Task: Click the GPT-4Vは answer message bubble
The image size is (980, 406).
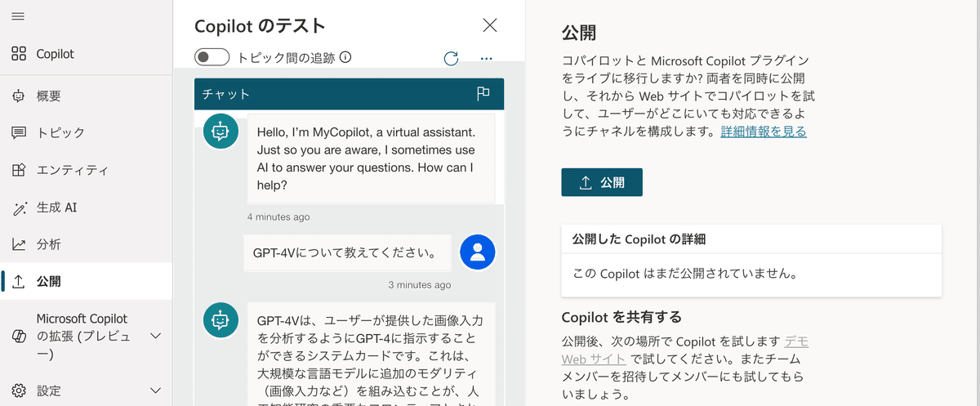Action: (x=372, y=355)
